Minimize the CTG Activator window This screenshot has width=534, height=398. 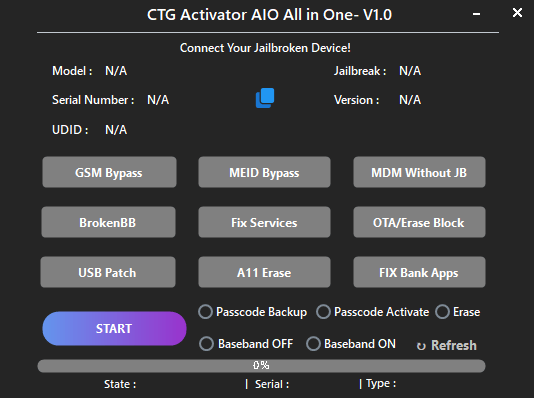[476, 14]
